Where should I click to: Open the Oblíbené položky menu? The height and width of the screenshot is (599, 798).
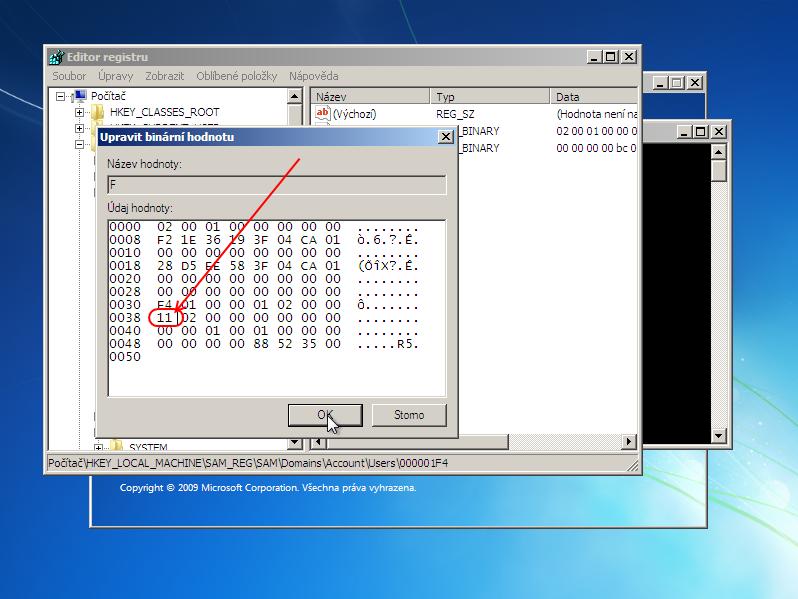pos(236,76)
